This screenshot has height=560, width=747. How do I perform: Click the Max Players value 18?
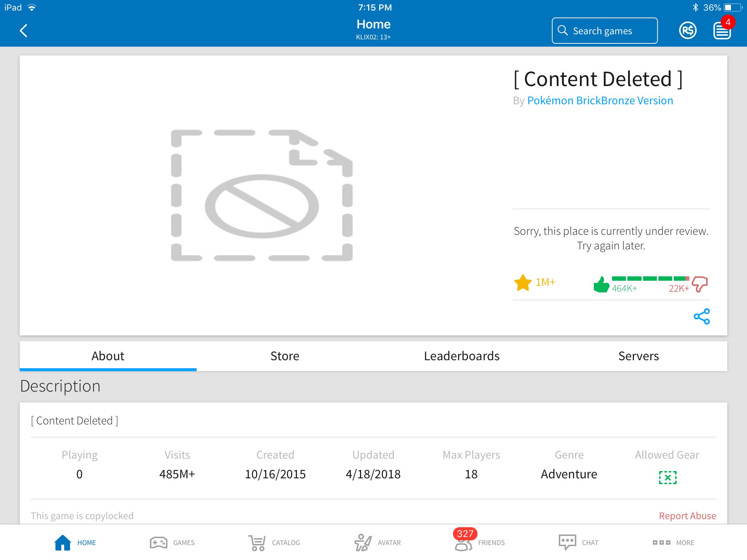tap(471, 474)
